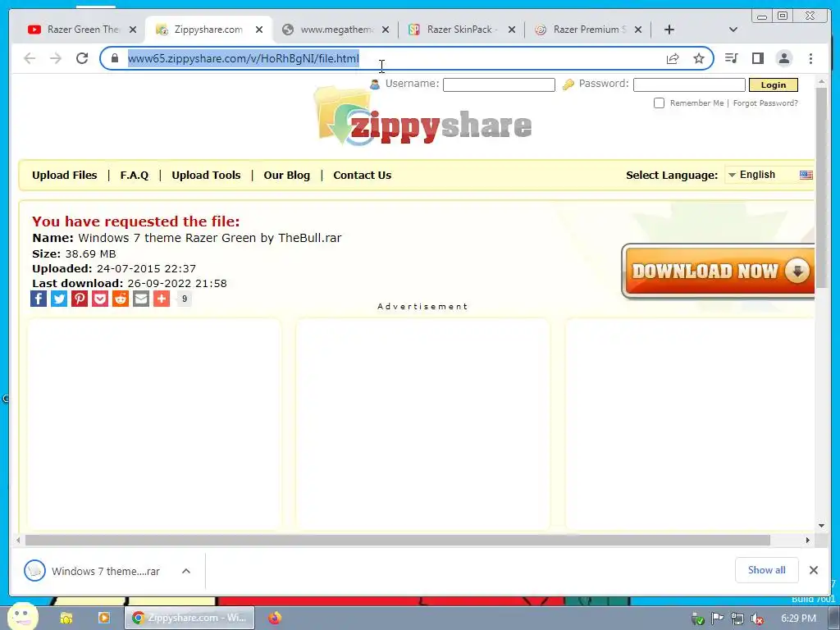The height and width of the screenshot is (630, 840).
Task: Share file on Pinterest
Action: tap(80, 299)
